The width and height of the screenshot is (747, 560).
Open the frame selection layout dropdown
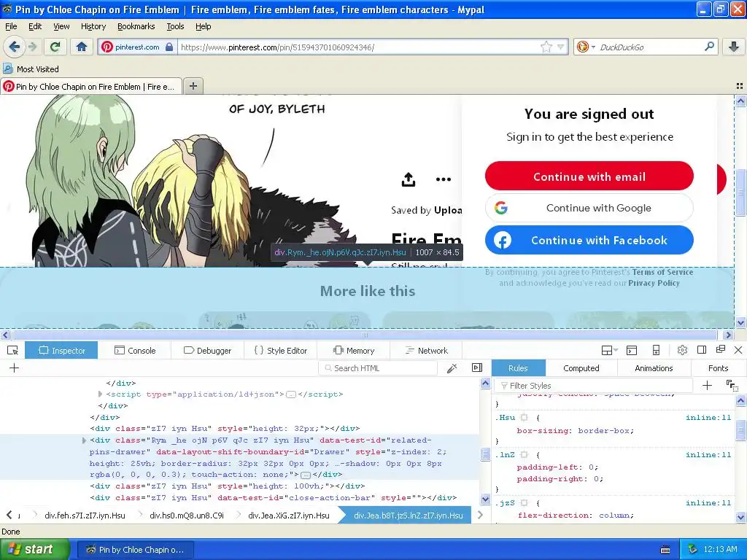coord(609,350)
